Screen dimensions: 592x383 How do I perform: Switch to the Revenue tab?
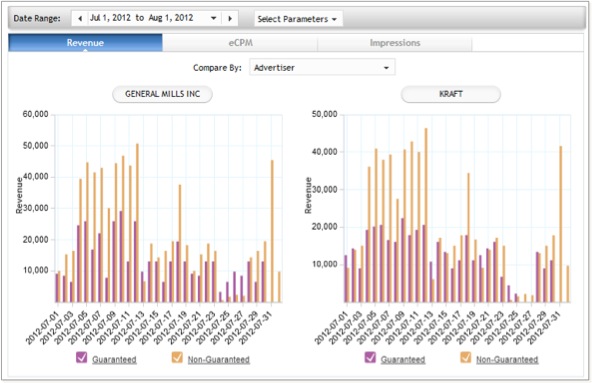tap(85, 43)
